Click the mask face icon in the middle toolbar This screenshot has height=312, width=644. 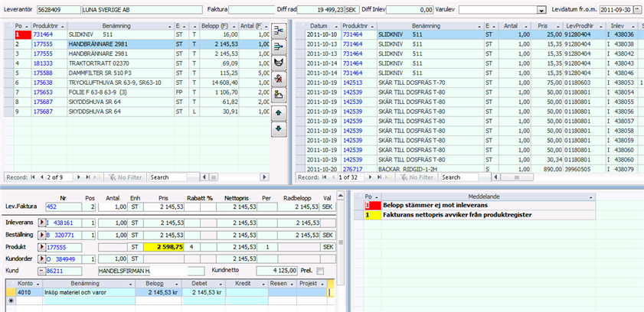click(280, 63)
